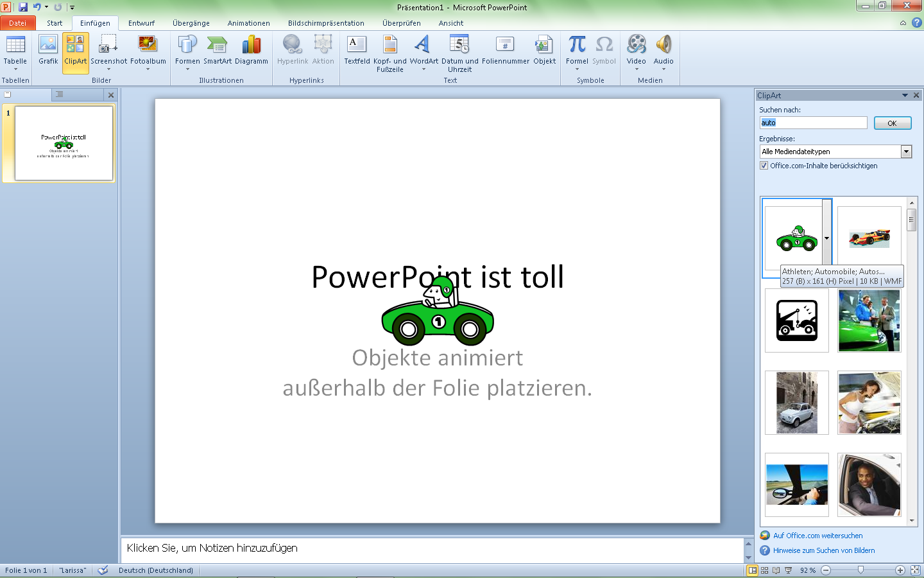Open the Datei menu
This screenshot has height=578, width=924.
pyautogui.click(x=18, y=23)
